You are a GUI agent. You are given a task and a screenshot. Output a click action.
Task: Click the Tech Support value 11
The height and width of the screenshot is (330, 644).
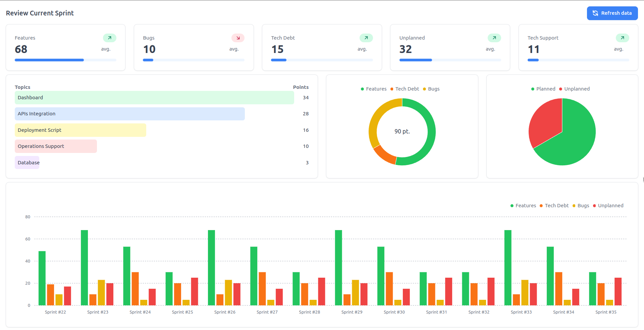[533, 49]
